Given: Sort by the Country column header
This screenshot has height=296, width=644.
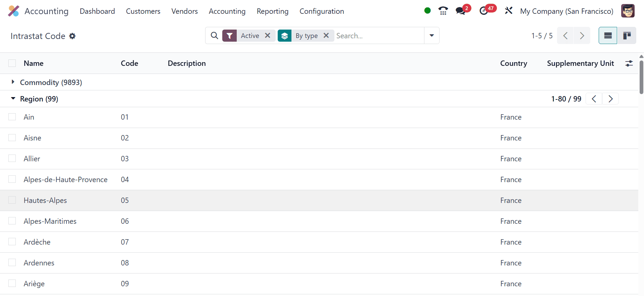Looking at the screenshot, I should [513, 63].
